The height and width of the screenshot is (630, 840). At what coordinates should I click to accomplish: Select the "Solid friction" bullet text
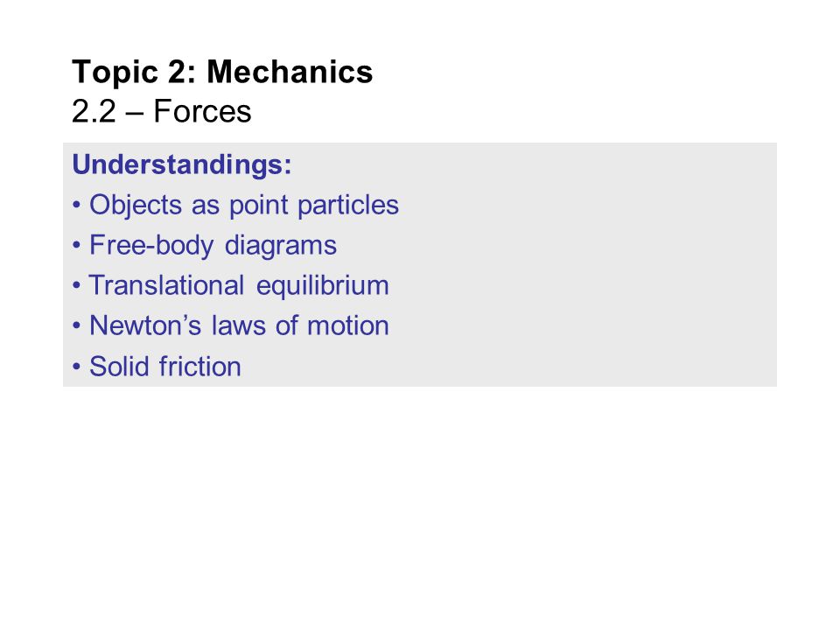(x=165, y=367)
